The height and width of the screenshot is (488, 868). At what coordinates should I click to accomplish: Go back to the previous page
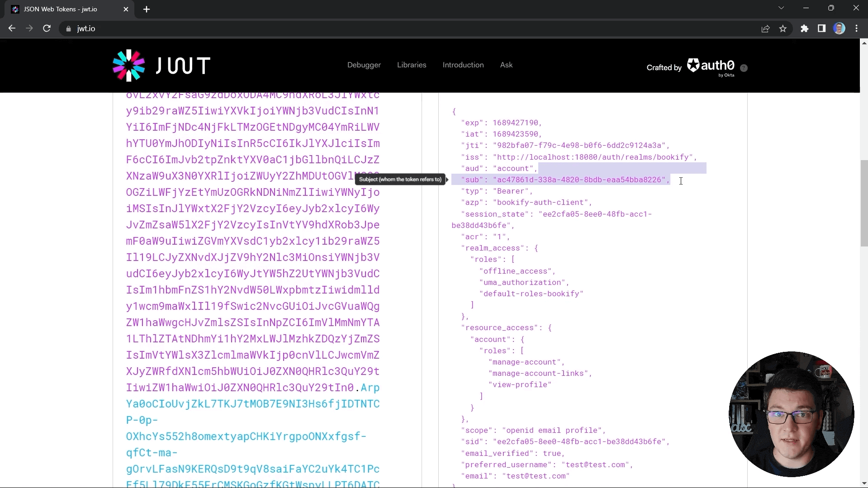pyautogui.click(x=12, y=28)
